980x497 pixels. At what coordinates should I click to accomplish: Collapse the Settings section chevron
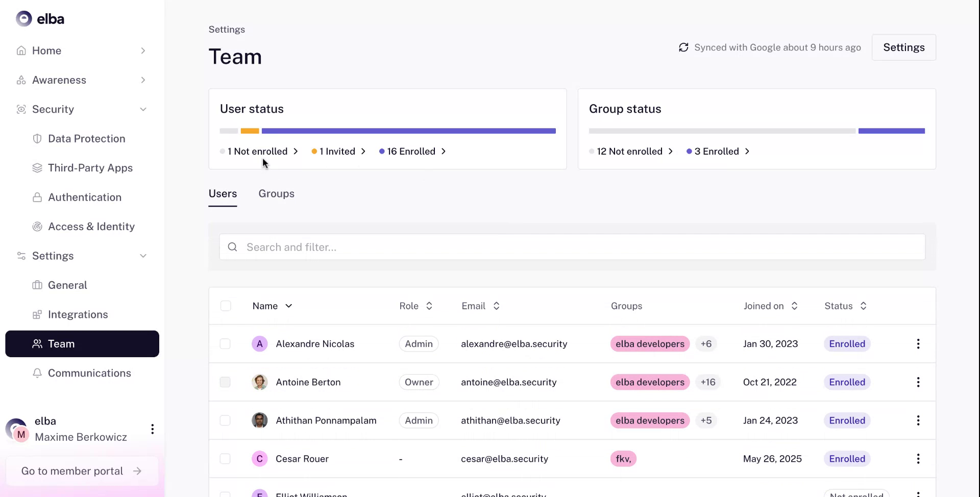pyautogui.click(x=143, y=256)
